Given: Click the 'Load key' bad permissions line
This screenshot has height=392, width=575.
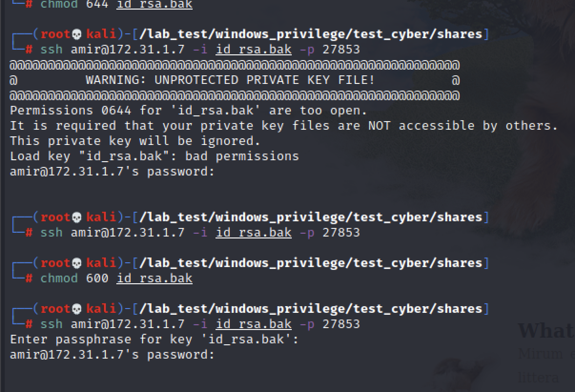Looking at the screenshot, I should pyautogui.click(x=154, y=156).
